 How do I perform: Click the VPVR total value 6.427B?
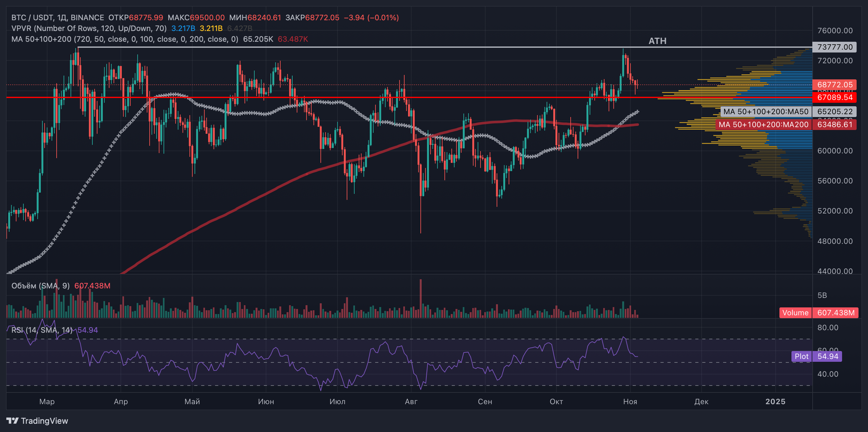coord(239,28)
